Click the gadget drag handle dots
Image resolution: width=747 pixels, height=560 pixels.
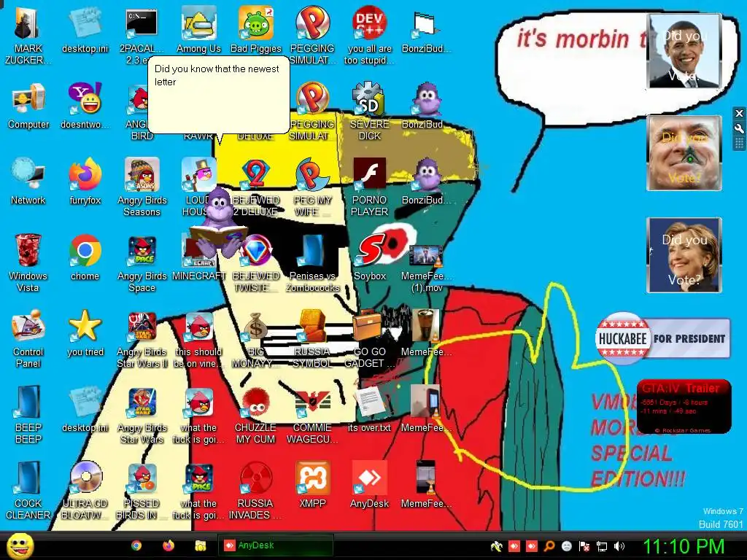740,144
